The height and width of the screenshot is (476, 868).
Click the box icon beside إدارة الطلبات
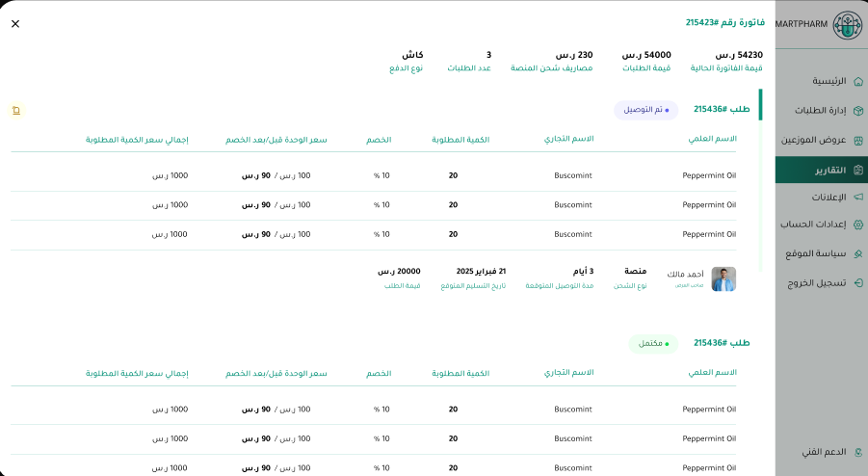[x=857, y=111]
